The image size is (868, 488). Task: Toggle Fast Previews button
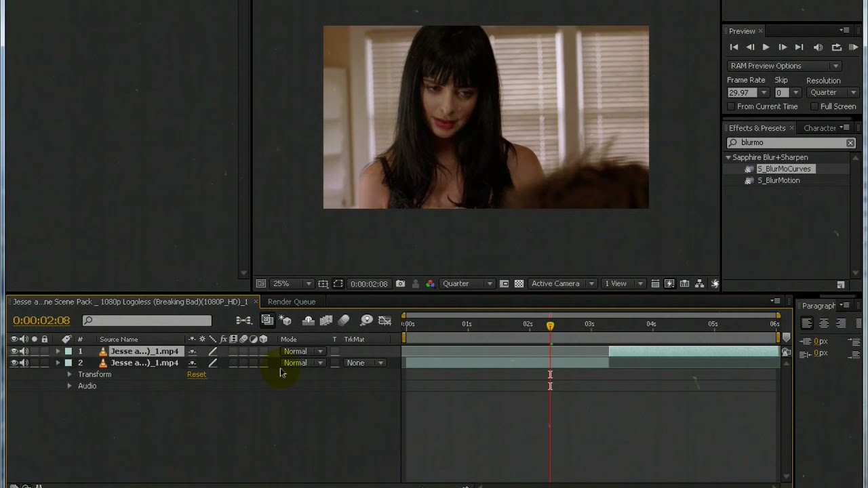click(669, 284)
